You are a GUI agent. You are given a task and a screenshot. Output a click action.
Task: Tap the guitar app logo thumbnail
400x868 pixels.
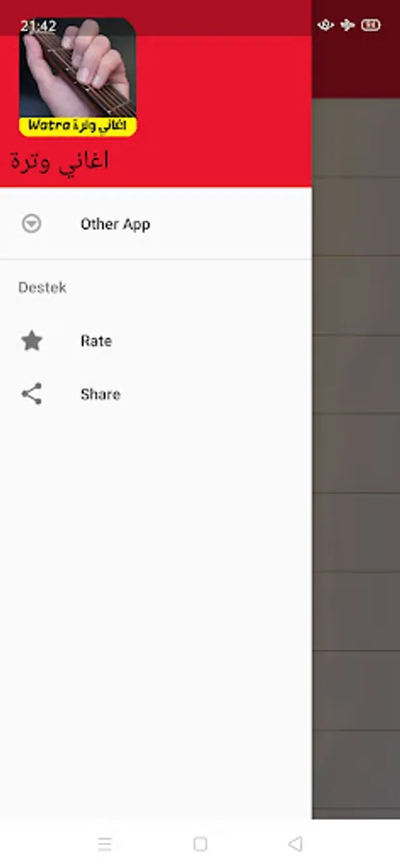(x=78, y=77)
